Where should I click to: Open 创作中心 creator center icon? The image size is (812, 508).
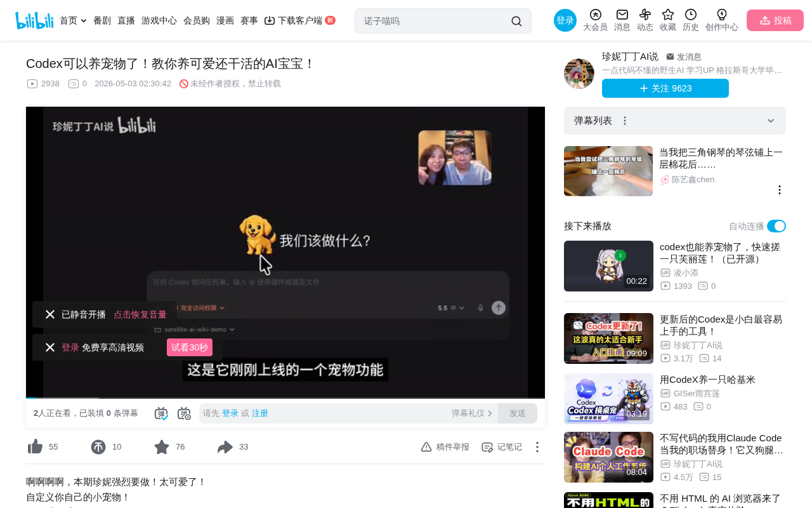(x=722, y=20)
